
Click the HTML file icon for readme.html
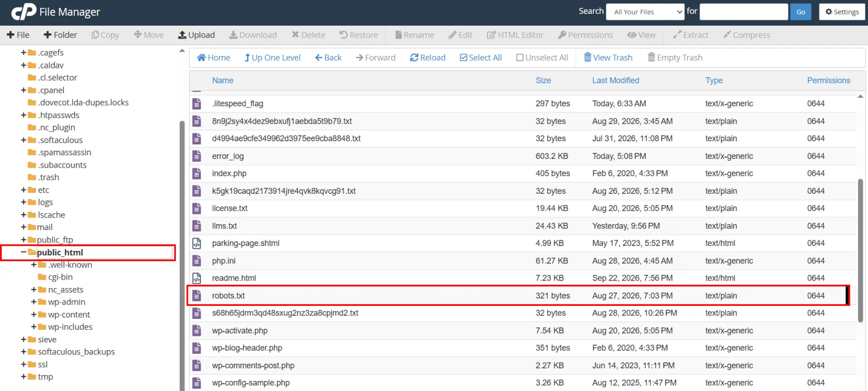coord(197,278)
